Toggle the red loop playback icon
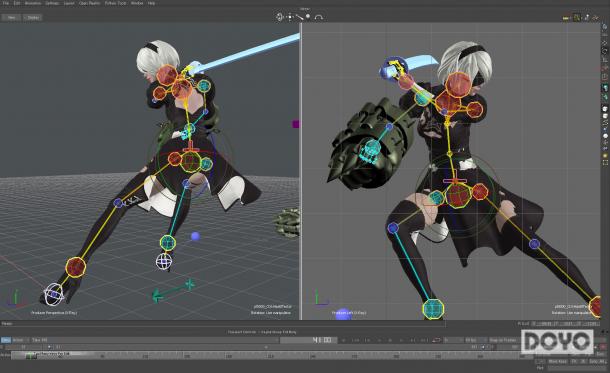 (x=436, y=340)
